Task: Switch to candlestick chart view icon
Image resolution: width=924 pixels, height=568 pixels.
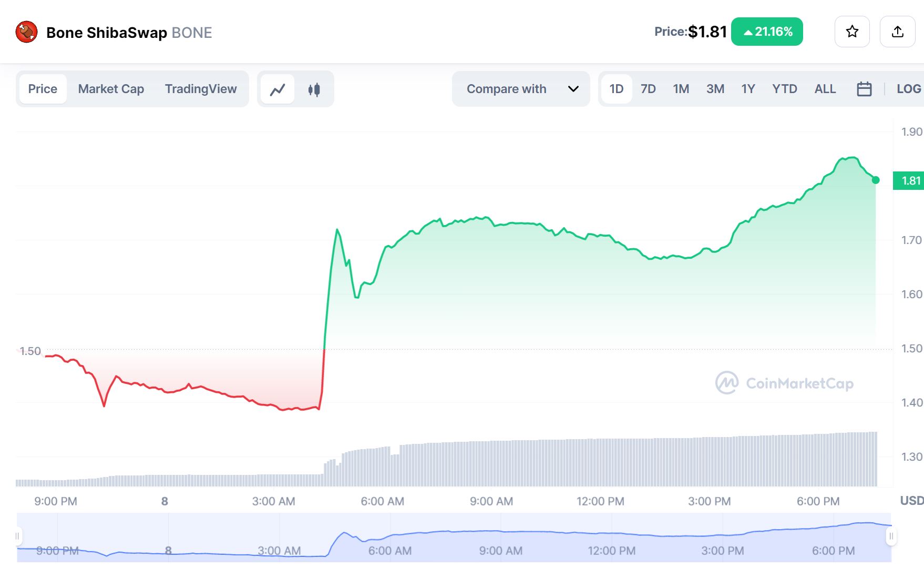Action: (x=314, y=89)
